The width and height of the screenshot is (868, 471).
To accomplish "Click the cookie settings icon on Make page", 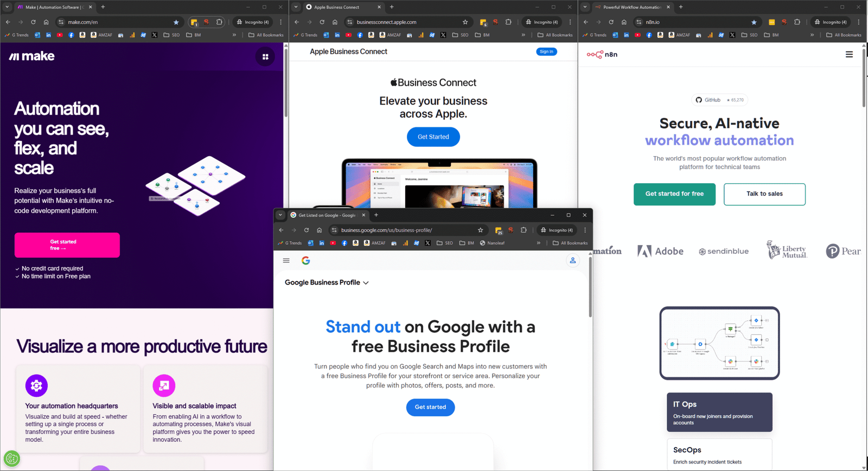I will (11, 459).
